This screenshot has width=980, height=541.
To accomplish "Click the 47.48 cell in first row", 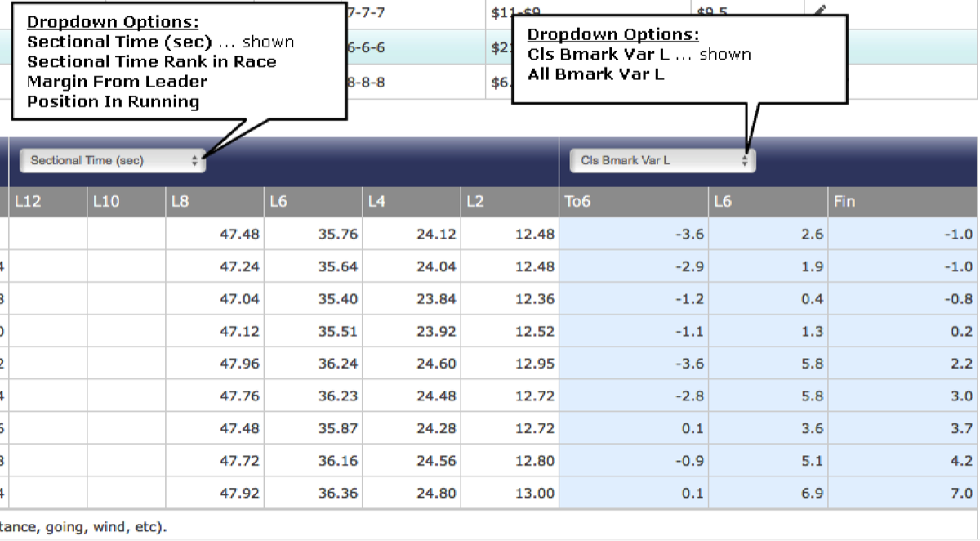I will (215, 235).
